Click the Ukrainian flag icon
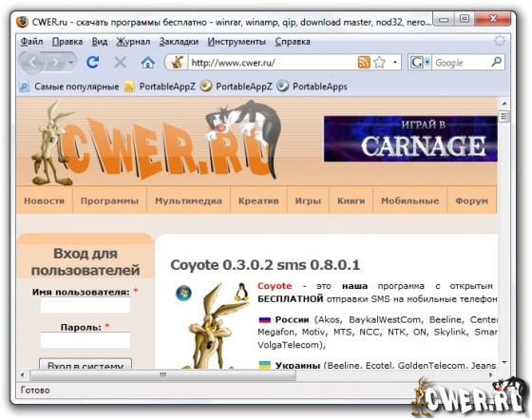This screenshot has width=532, height=420. point(265,365)
